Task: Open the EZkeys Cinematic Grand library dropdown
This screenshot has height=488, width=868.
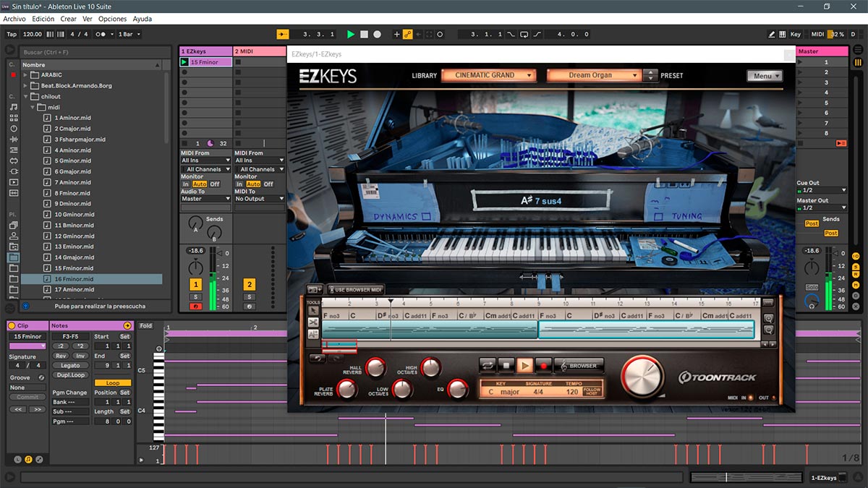Action: tap(488, 75)
